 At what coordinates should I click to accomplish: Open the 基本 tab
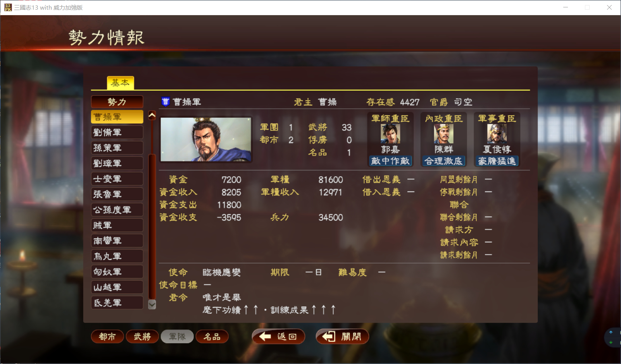coord(120,83)
